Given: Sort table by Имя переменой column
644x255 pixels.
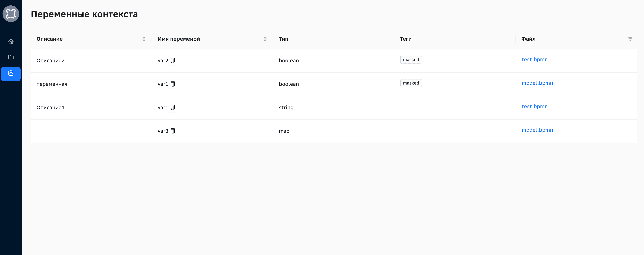Looking at the screenshot, I should (x=265, y=39).
